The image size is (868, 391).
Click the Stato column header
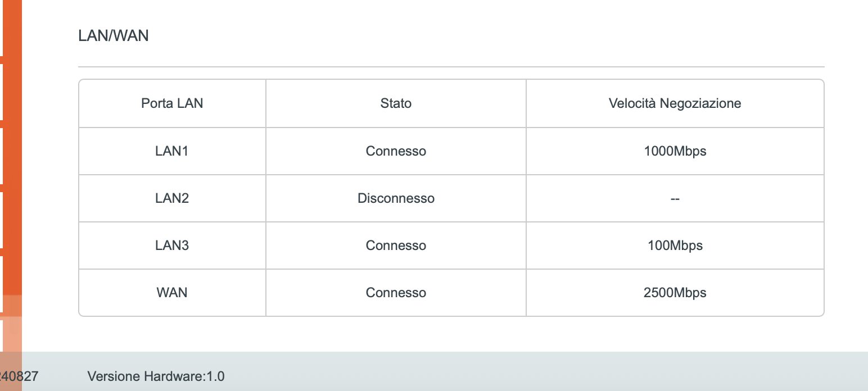click(396, 103)
